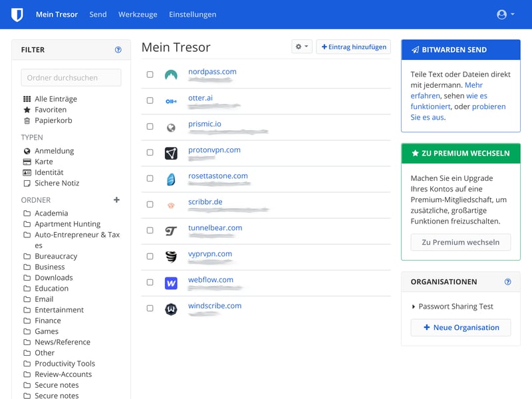The height and width of the screenshot is (399, 532).
Task: Click the Eintrag hinzufügen button
Action: pos(354,47)
